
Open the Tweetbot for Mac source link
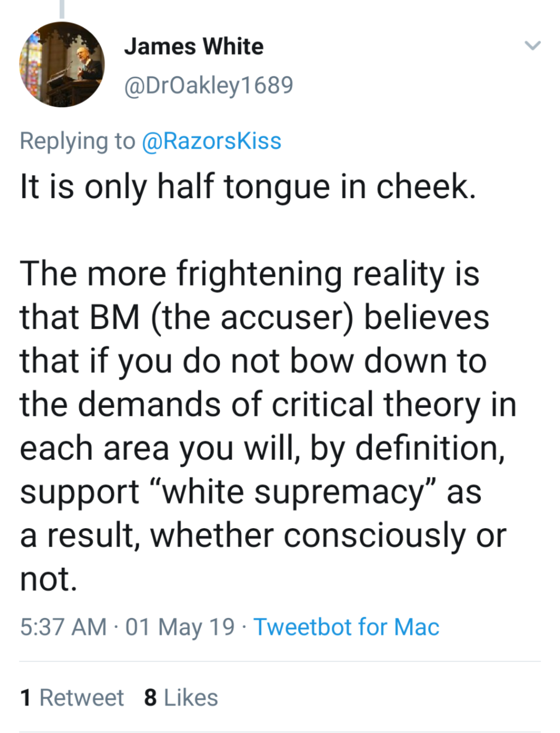coord(346,627)
